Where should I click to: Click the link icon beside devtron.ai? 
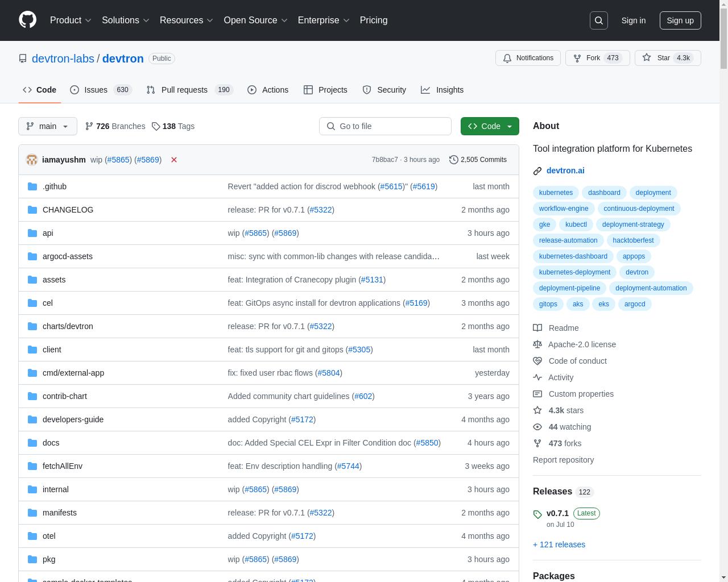537,171
